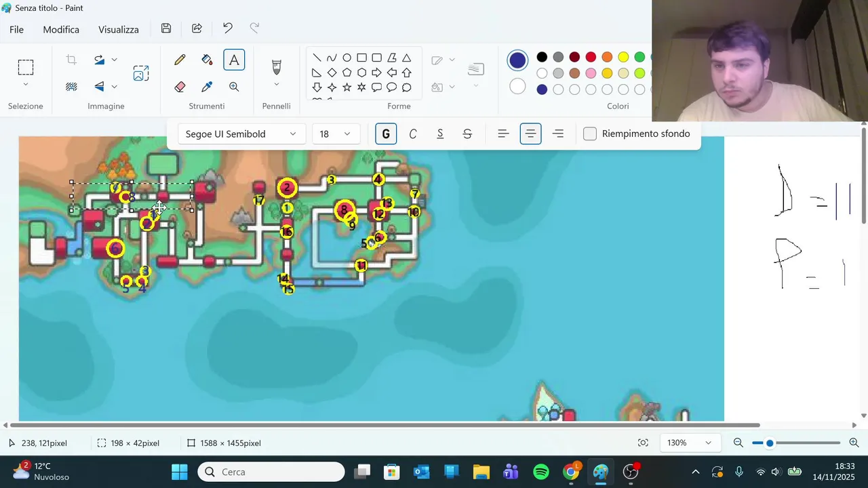The width and height of the screenshot is (868, 488).
Task: Click the Flip image icon
Action: [100, 87]
